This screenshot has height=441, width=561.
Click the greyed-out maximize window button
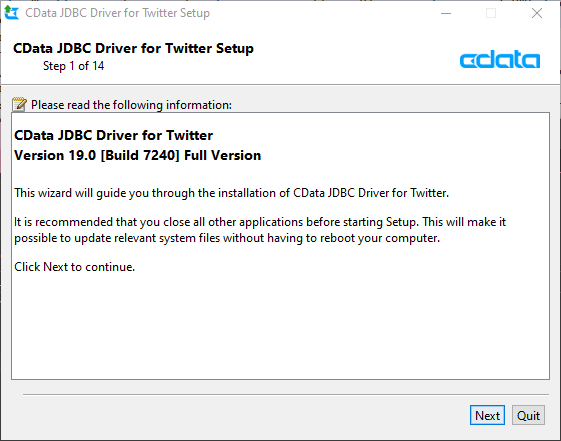pyautogui.click(x=491, y=13)
